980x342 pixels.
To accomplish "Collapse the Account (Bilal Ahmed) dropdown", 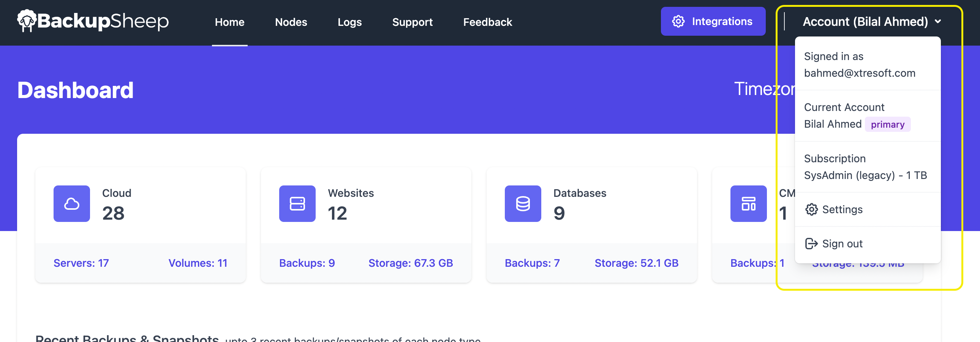I will click(x=872, y=22).
